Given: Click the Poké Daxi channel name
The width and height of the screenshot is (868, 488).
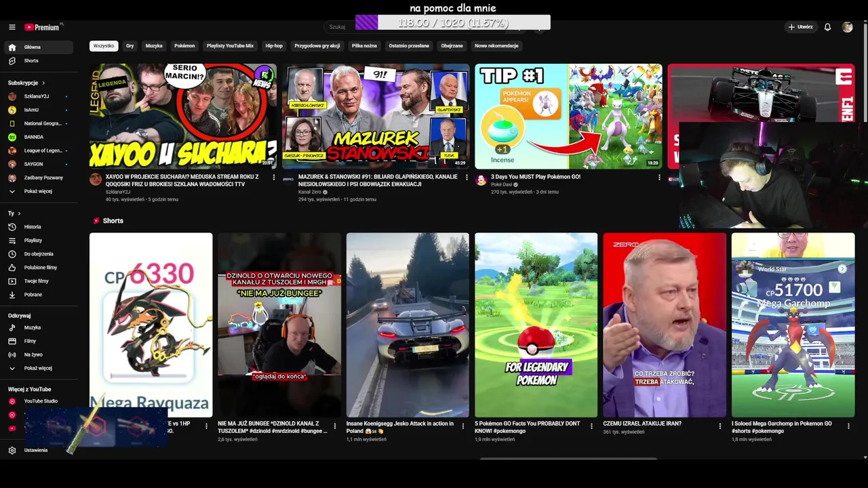Looking at the screenshot, I should pyautogui.click(x=501, y=184).
